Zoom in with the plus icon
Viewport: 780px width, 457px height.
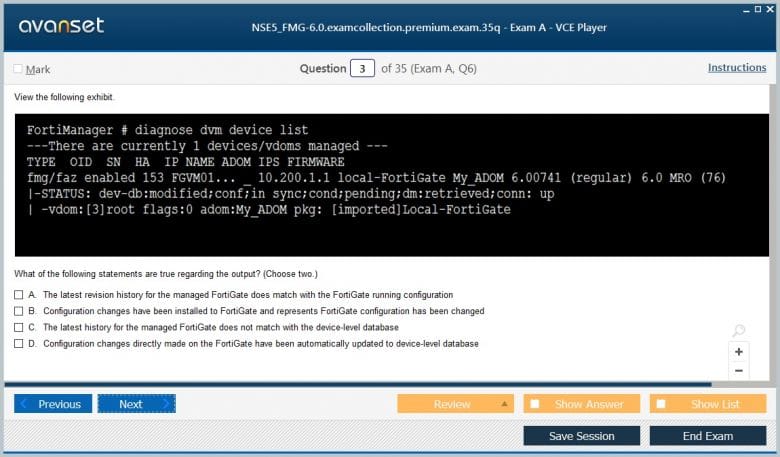pyautogui.click(x=738, y=352)
